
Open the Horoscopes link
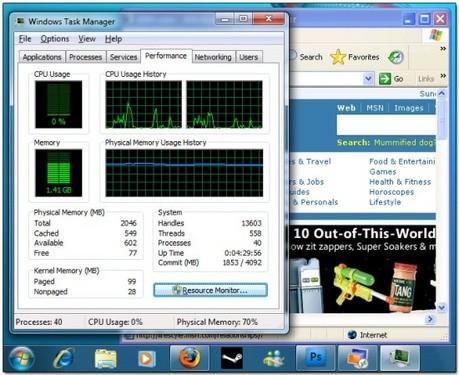coord(391,192)
